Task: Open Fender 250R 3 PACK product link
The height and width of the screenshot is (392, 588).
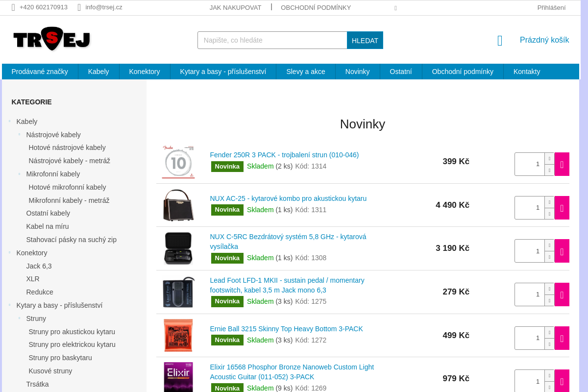Action: pos(284,155)
